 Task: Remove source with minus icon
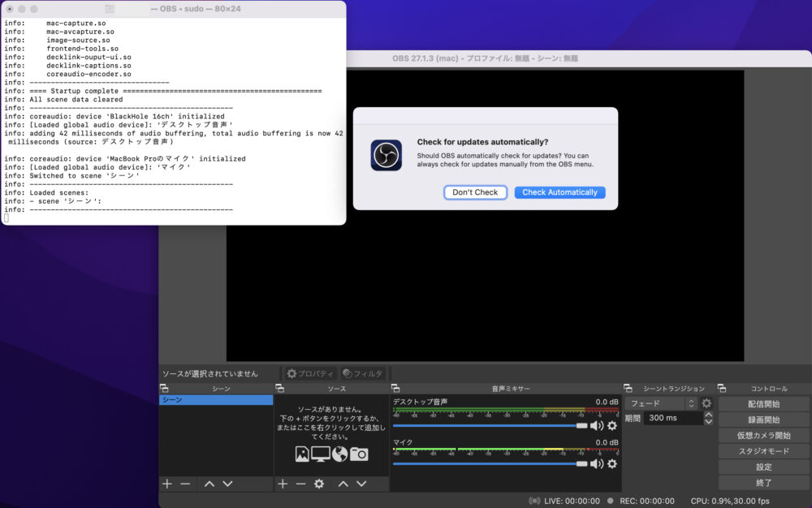(x=301, y=484)
